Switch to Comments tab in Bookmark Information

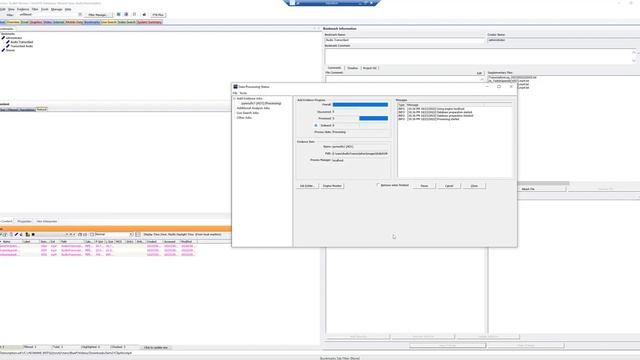coord(334,68)
